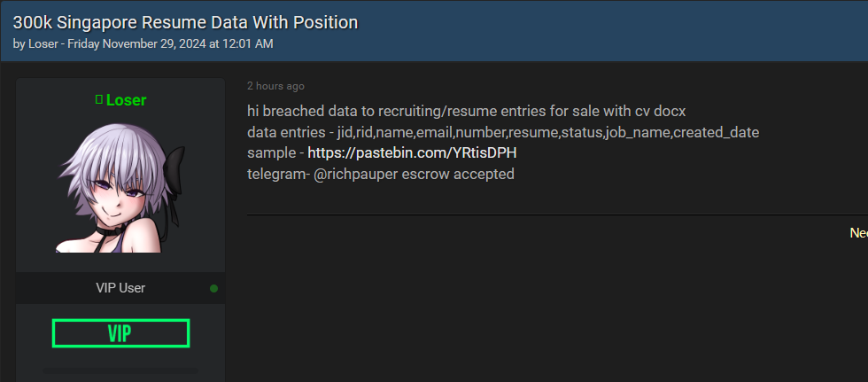Screen dimensions: 868x382
Task: Open the anime avatar image
Action: [x=120, y=187]
